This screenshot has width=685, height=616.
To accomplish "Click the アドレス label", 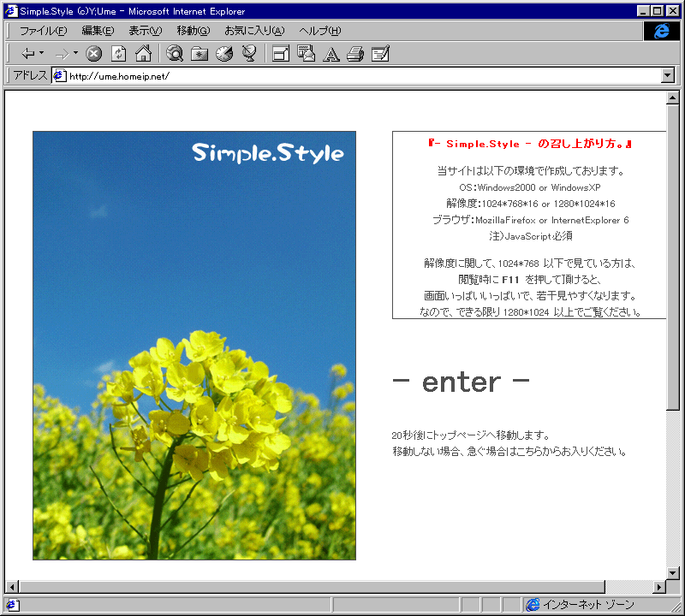I will click(x=30, y=75).
